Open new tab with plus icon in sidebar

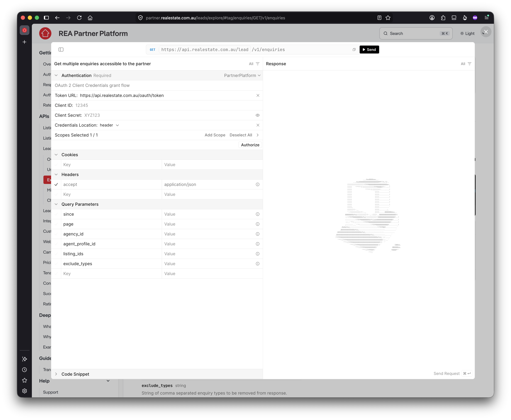tap(24, 42)
